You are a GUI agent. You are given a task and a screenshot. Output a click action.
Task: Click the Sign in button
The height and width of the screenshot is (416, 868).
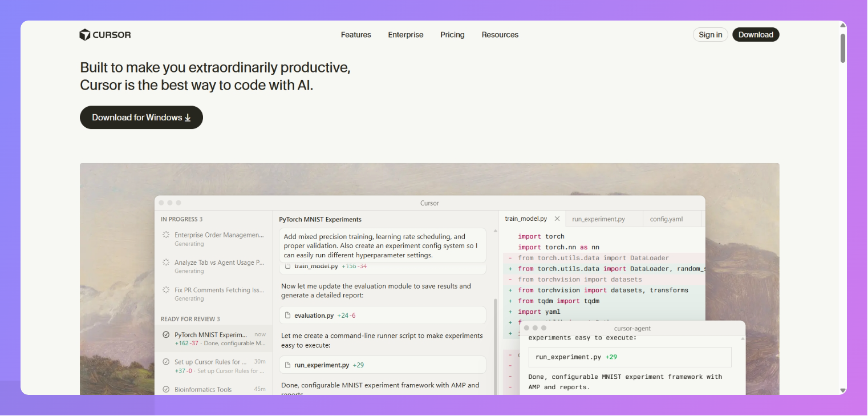pyautogui.click(x=710, y=34)
